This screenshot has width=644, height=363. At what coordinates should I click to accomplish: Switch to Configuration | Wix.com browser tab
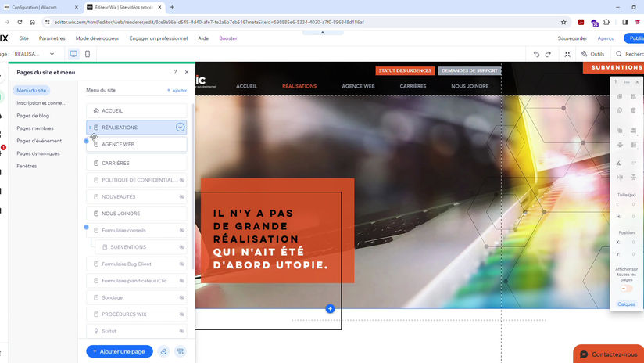pos(41,7)
